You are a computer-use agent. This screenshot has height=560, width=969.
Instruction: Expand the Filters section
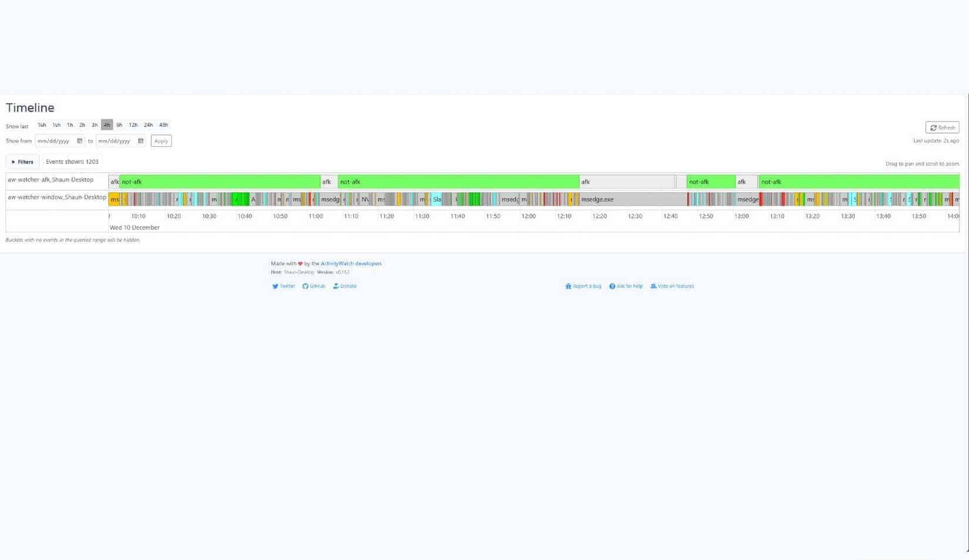[22, 162]
